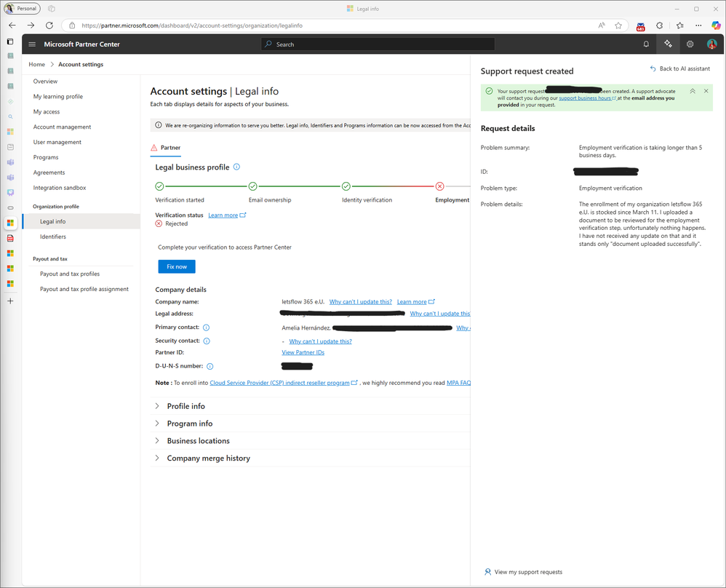The image size is (726, 588).
Task: Open Account management
Action: [x=62, y=127]
